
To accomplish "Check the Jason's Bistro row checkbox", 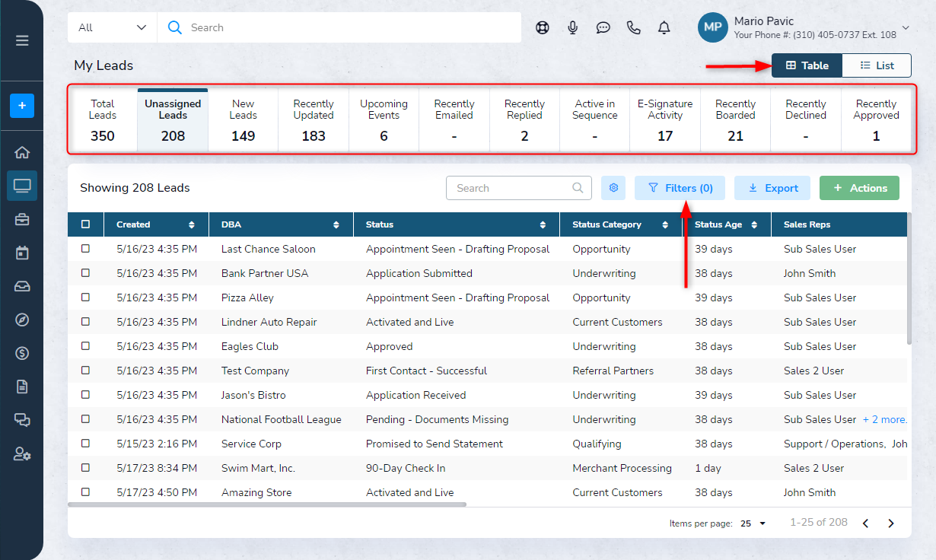I will click(85, 395).
